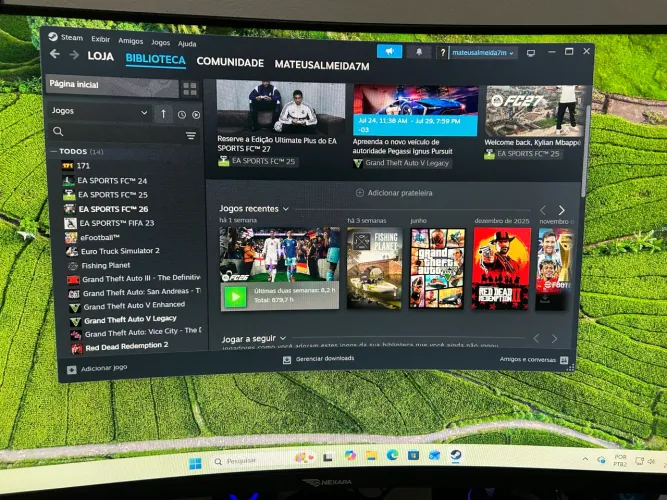Click the question mark help icon
Image resolution: width=667 pixels, height=500 pixels.
(x=442, y=52)
